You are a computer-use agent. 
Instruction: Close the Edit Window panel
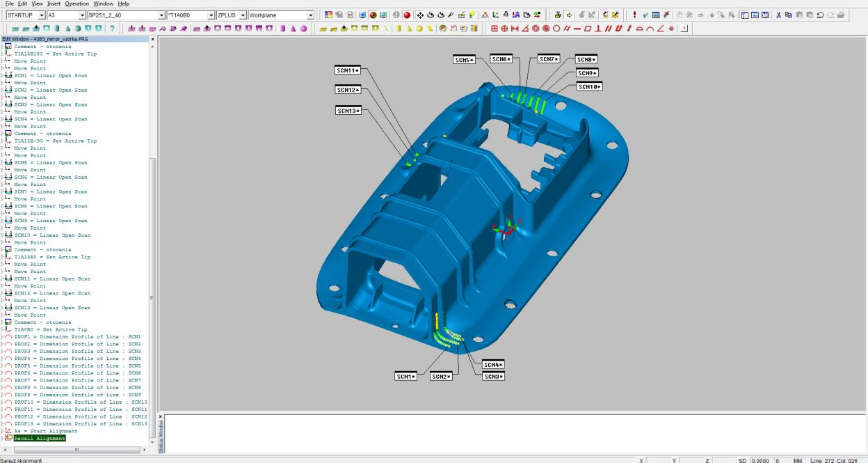tap(153, 39)
